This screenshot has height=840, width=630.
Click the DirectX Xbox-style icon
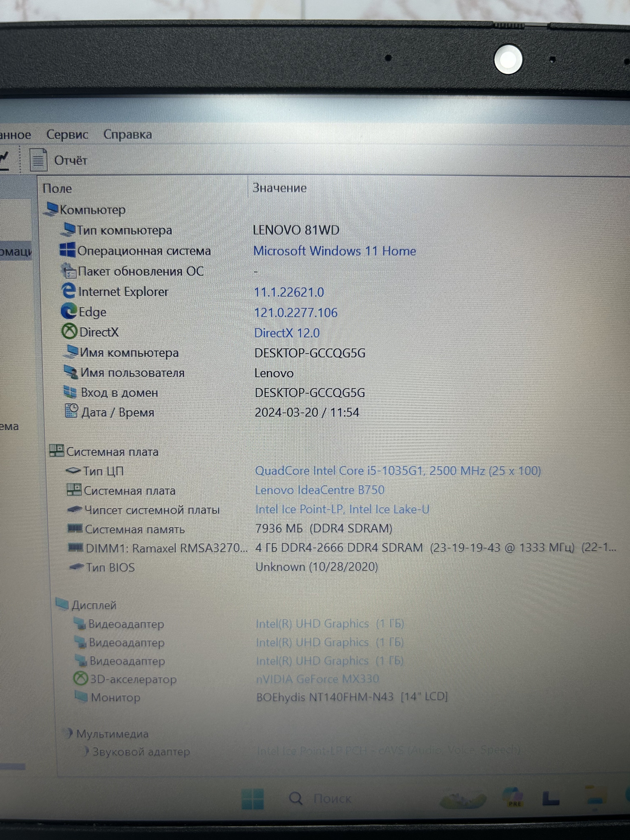[69, 331]
